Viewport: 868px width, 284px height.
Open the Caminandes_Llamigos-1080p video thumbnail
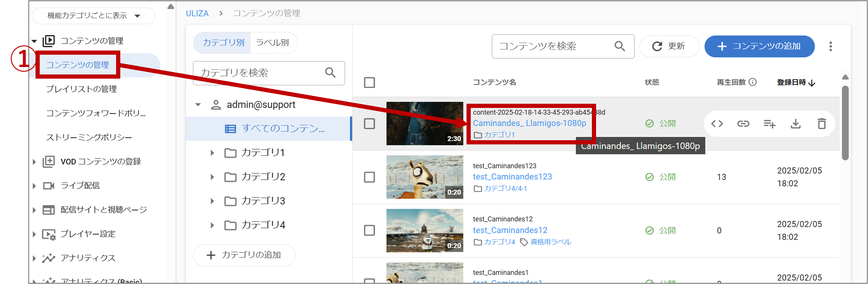pyautogui.click(x=424, y=124)
